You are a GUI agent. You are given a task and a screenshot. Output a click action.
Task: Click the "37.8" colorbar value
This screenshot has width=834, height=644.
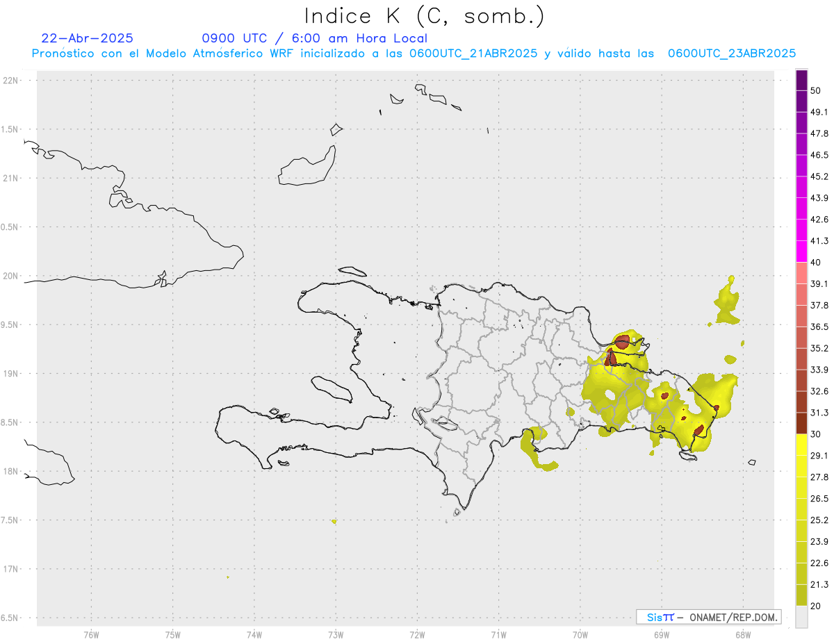click(x=819, y=305)
